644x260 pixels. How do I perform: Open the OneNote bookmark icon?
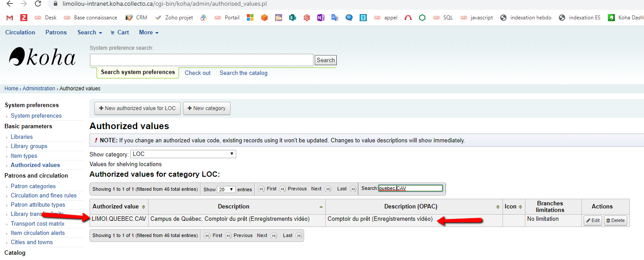coord(321,18)
